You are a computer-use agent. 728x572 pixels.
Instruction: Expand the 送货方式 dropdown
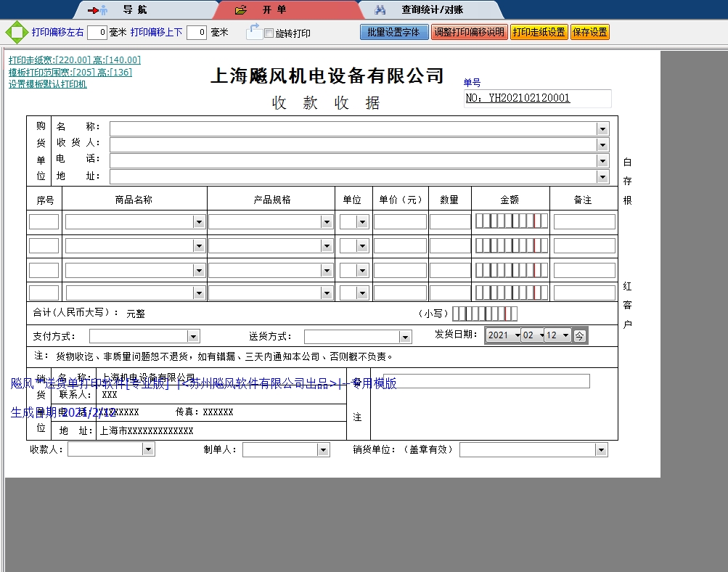(x=404, y=335)
